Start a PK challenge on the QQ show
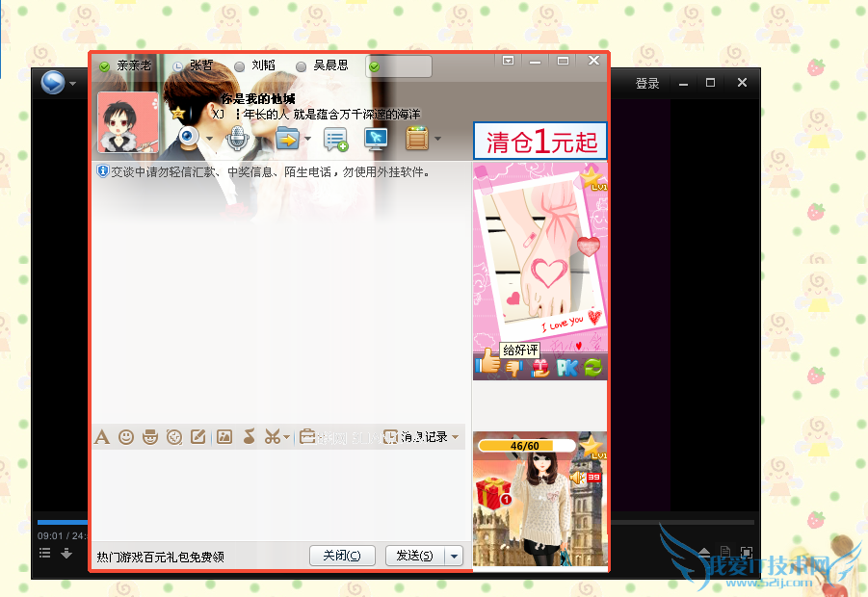The image size is (868, 597). (x=567, y=368)
